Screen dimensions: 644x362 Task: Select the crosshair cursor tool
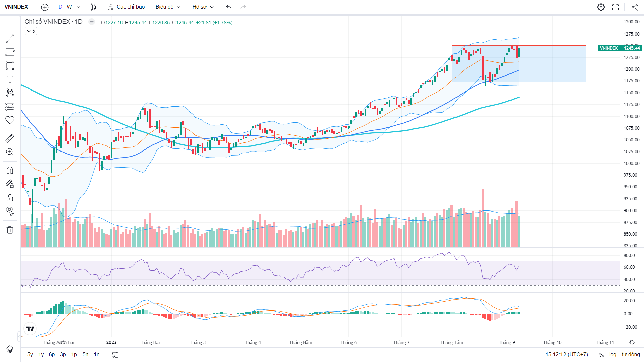coord(10,25)
